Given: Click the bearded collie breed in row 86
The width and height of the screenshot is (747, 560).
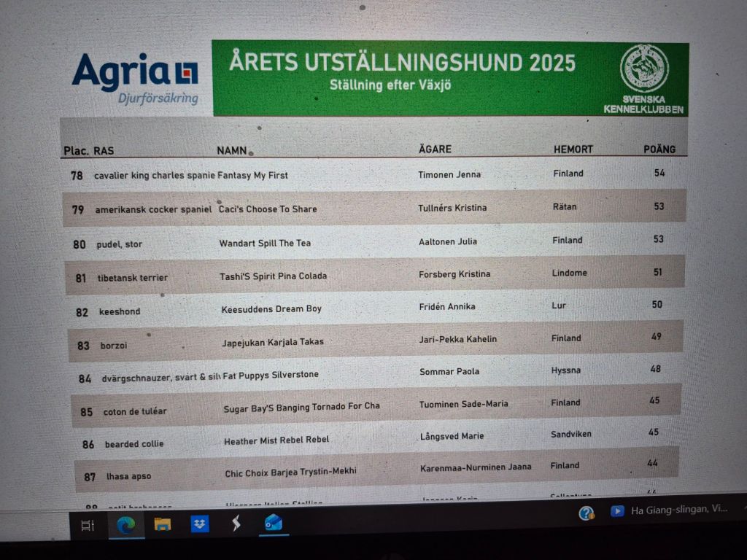Looking at the screenshot, I should point(134,444).
